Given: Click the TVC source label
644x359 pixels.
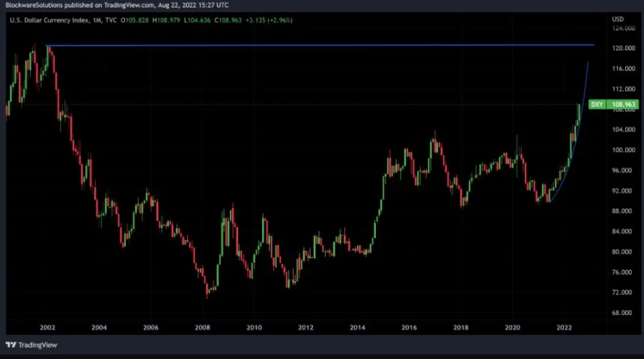Looking at the screenshot, I should (111, 20).
